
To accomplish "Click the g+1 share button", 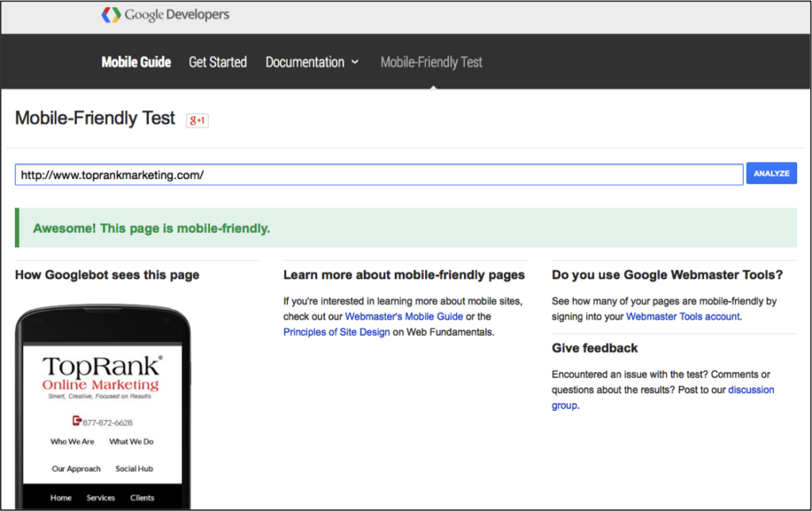I will point(197,120).
